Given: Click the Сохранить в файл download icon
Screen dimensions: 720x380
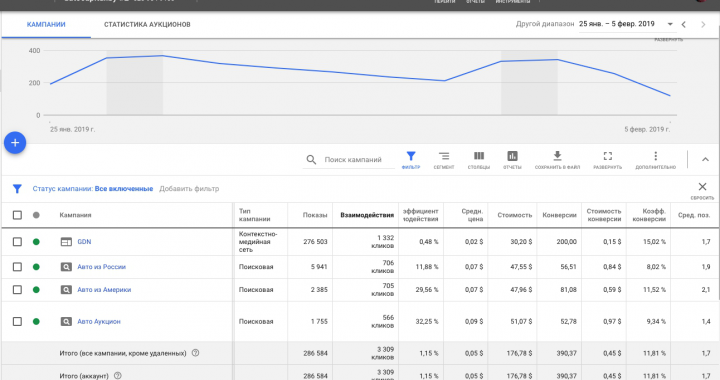Looking at the screenshot, I should (557, 160).
